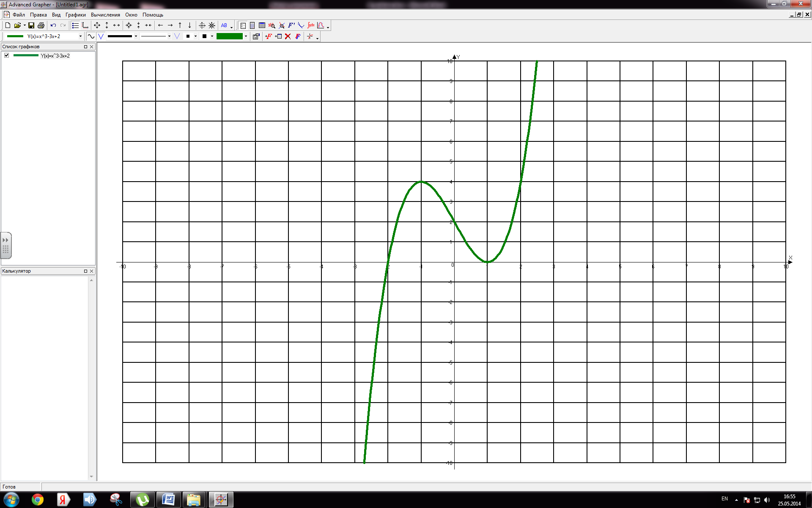The width and height of the screenshot is (812, 508).
Task: Click the red X delete graph icon
Action: pyautogui.click(x=288, y=36)
